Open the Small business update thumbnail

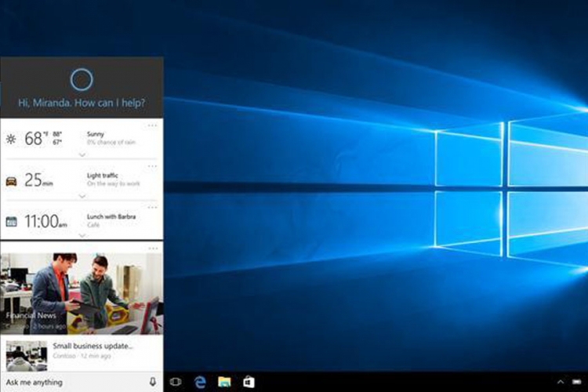pos(27,356)
